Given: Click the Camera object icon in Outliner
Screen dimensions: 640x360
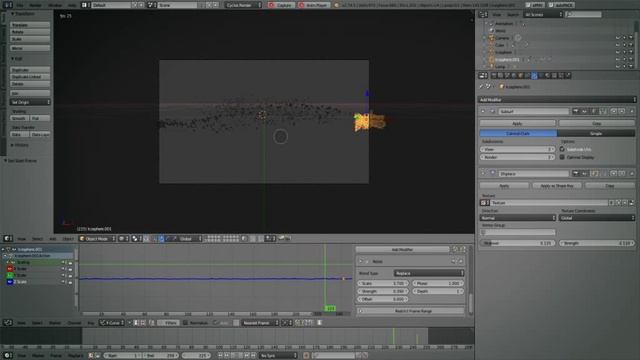Looking at the screenshot, I should [x=492, y=38].
